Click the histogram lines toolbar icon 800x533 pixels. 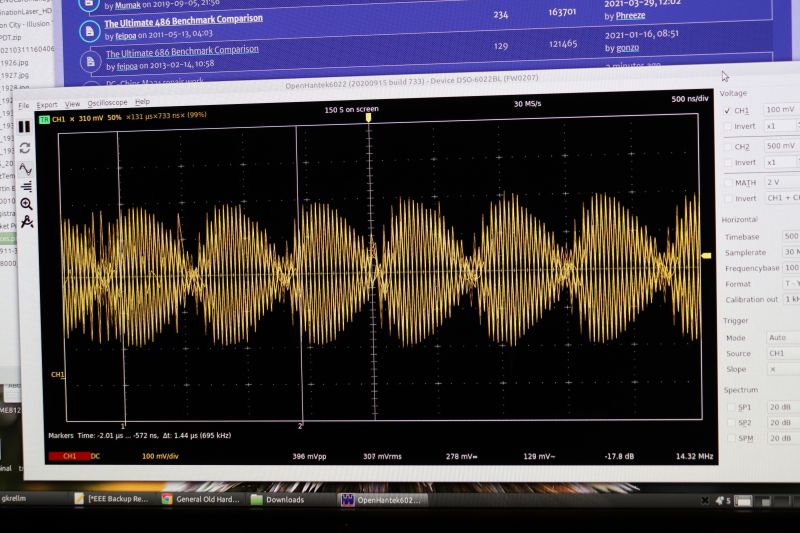[x=25, y=185]
